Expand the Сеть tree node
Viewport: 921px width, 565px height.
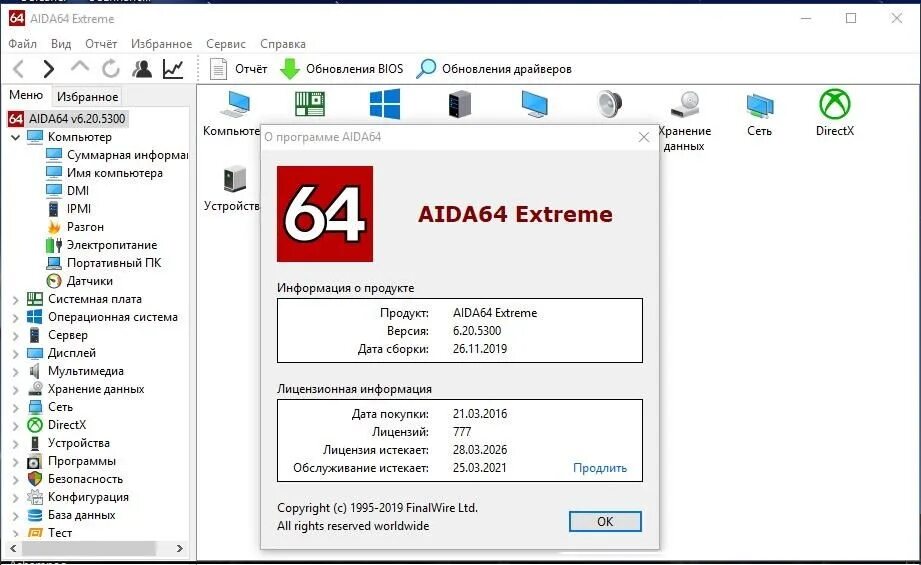[16, 408]
